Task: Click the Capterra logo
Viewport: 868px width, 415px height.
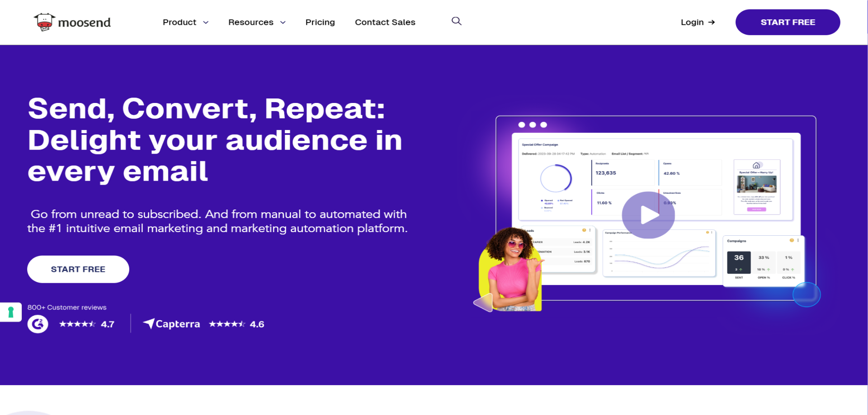Action: 171,324
